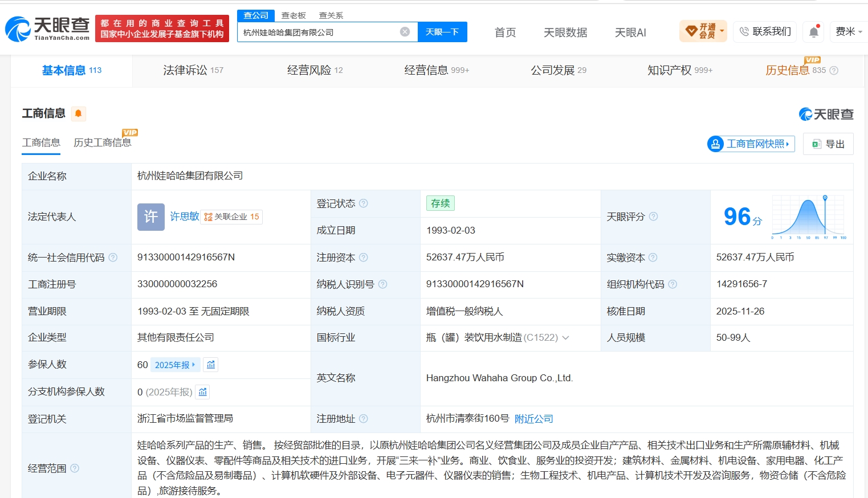
Task: Click the help icon beside 天眼评分
Action: pyautogui.click(x=653, y=217)
